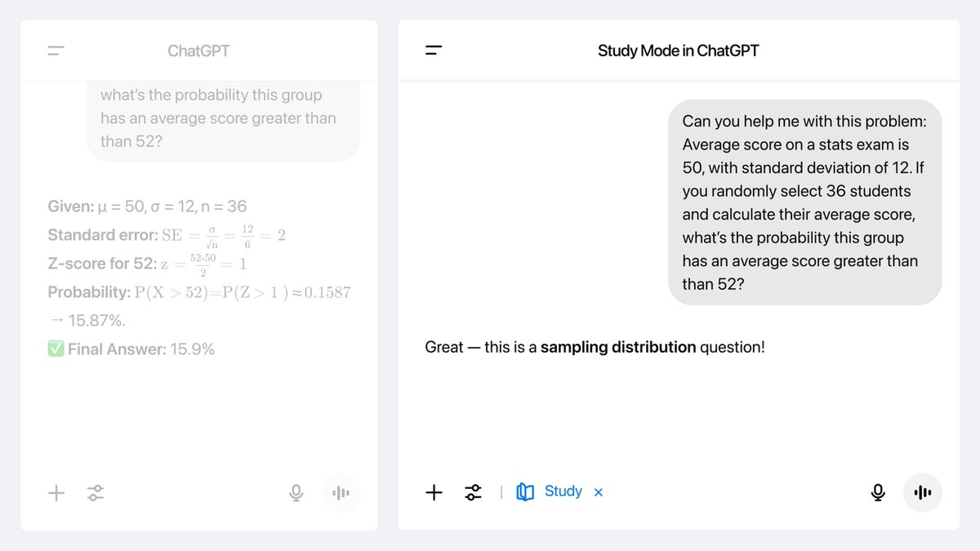Viewport: 980px width, 551px height.
Task: Open the menu in Study Mode panel
Action: point(434,51)
